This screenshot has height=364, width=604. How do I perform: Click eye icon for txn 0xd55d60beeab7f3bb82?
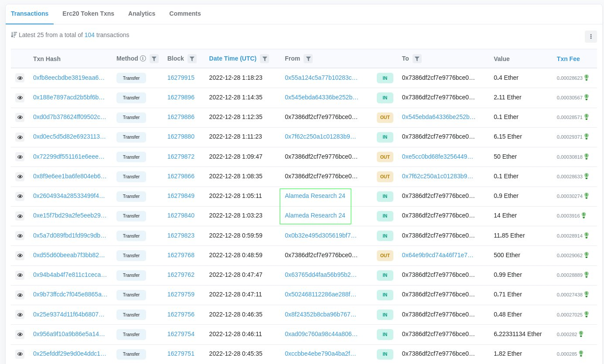click(20, 255)
